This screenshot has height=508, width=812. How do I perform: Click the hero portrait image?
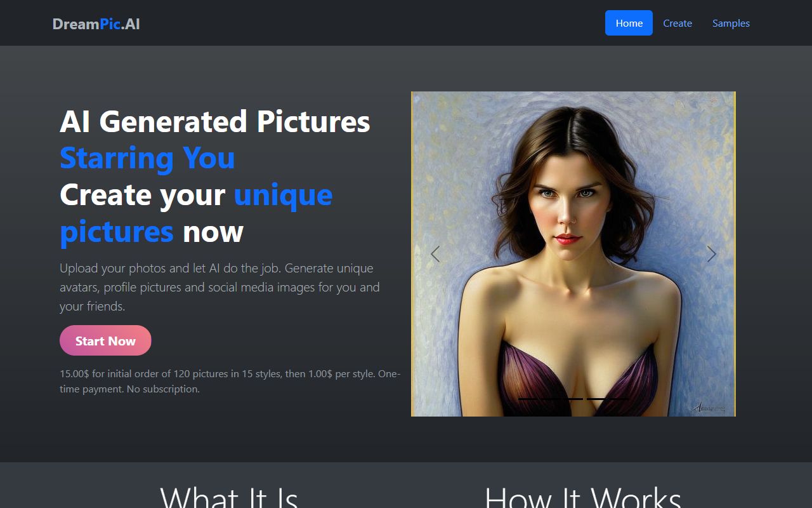573,254
